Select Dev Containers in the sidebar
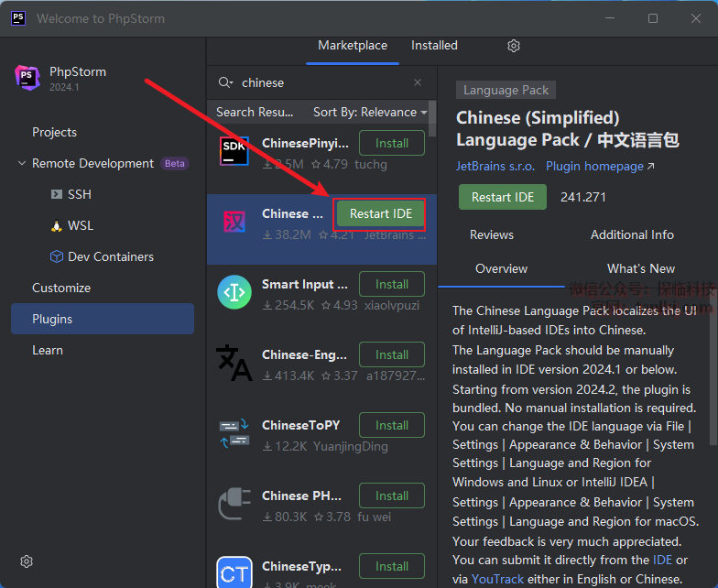Screen dimensions: 718x588 tap(110, 256)
